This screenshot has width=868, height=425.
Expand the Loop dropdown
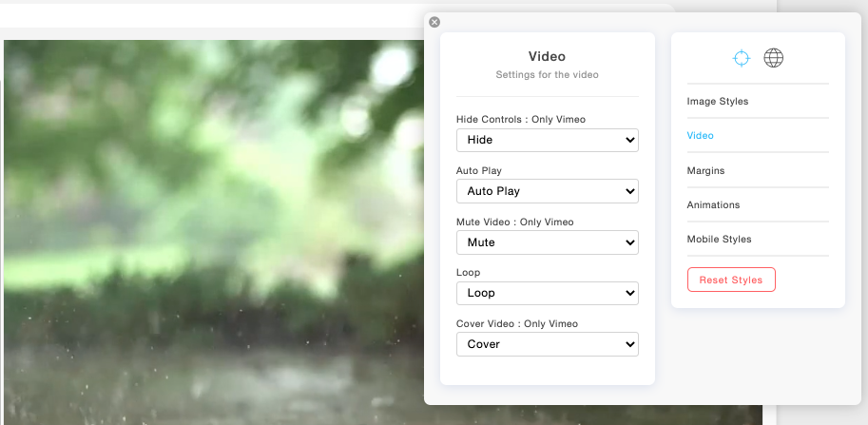(x=547, y=293)
